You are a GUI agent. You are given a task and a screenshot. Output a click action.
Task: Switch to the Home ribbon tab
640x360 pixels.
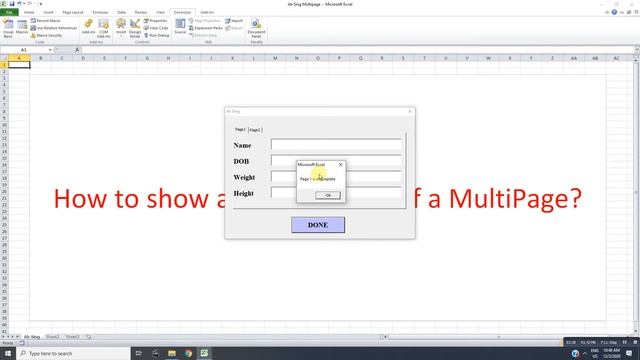pyautogui.click(x=29, y=12)
